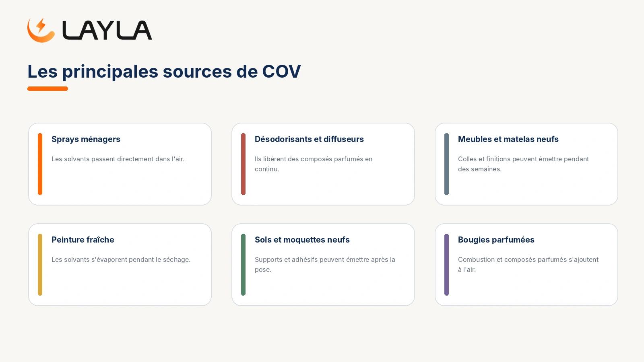Click the red accent bar on Désodorisants card

click(x=243, y=164)
